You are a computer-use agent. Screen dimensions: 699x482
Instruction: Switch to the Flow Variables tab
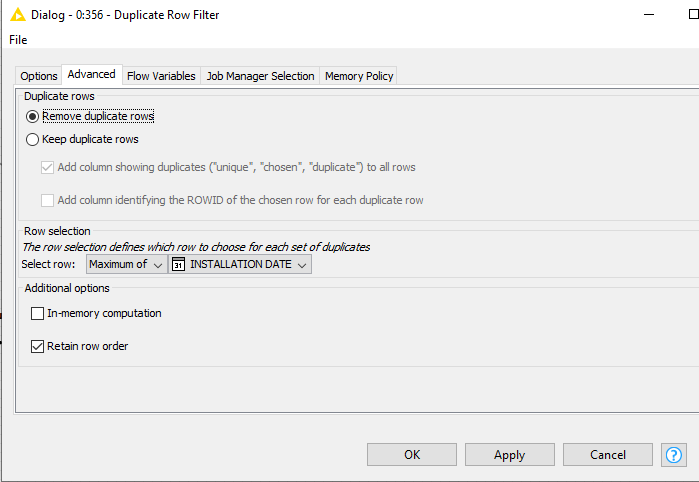coord(161,76)
